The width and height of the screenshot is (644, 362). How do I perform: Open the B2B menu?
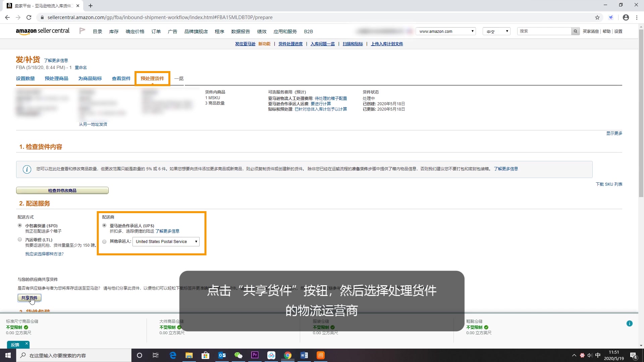click(308, 32)
